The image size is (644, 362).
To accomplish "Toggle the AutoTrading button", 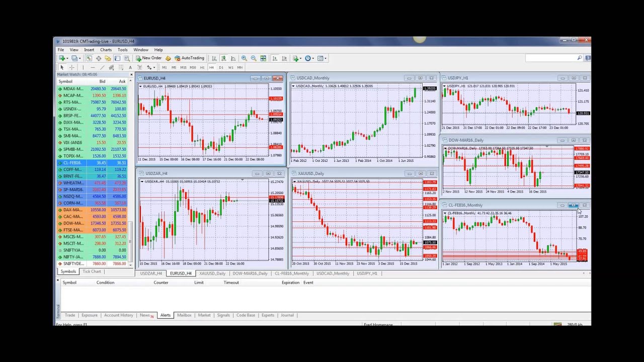I will tap(189, 58).
